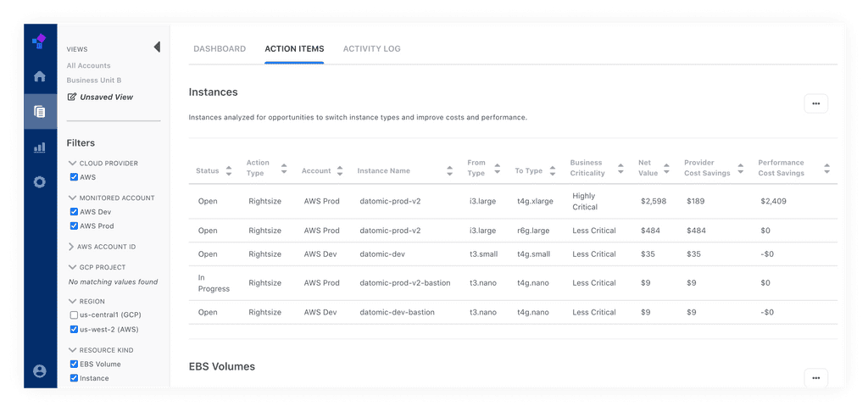
Task: Click the user profile icon
Action: pos(39,370)
